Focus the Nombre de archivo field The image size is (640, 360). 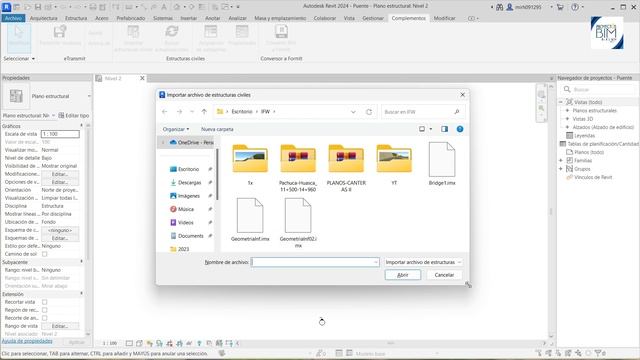click(315, 262)
